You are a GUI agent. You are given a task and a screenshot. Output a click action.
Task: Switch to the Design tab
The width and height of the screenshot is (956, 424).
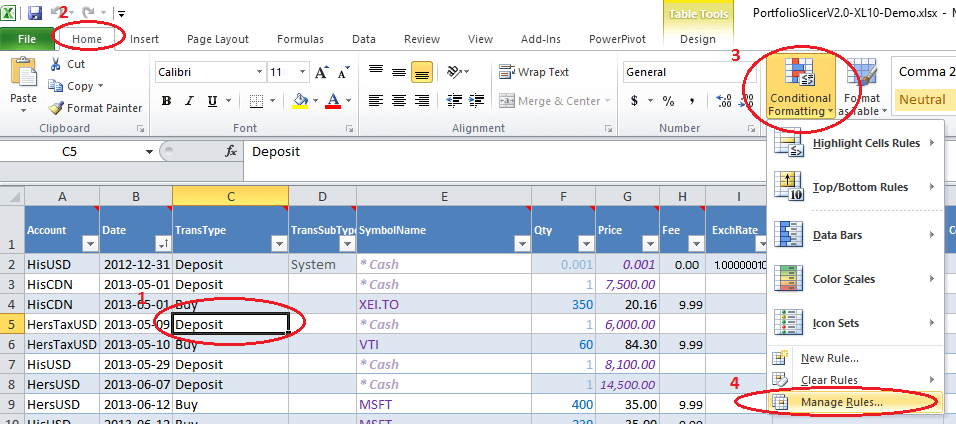(x=697, y=39)
